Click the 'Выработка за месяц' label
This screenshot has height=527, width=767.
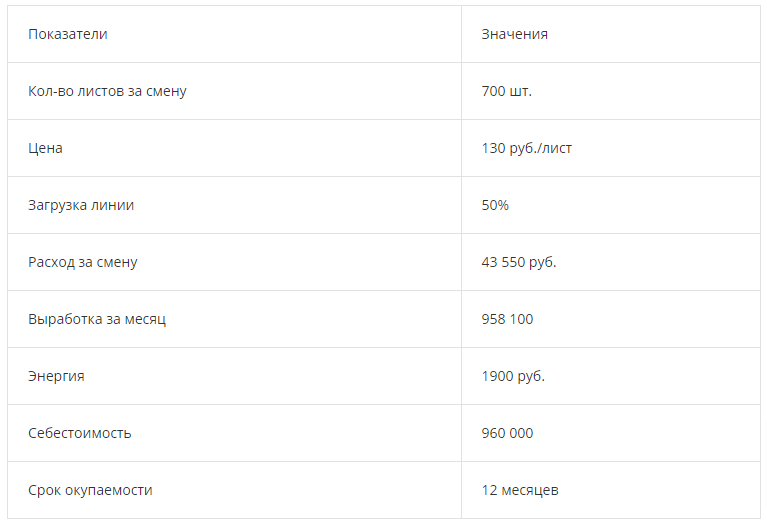(x=97, y=319)
